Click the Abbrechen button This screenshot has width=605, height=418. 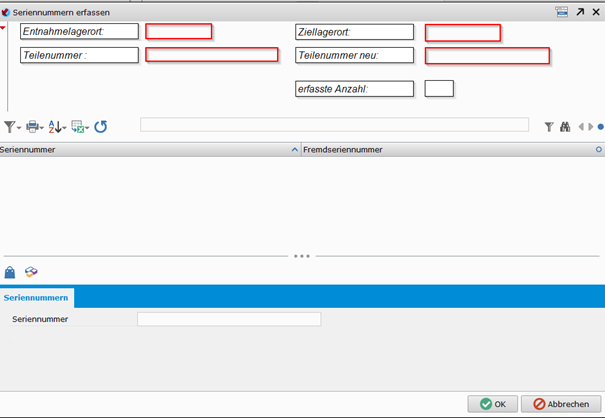pyautogui.click(x=560, y=404)
